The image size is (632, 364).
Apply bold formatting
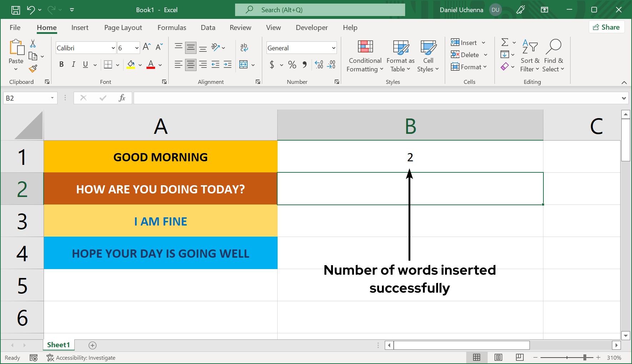[x=61, y=65]
